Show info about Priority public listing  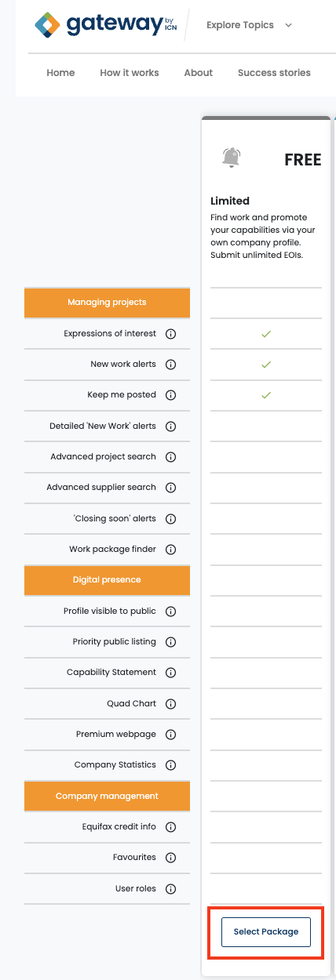coord(170,642)
